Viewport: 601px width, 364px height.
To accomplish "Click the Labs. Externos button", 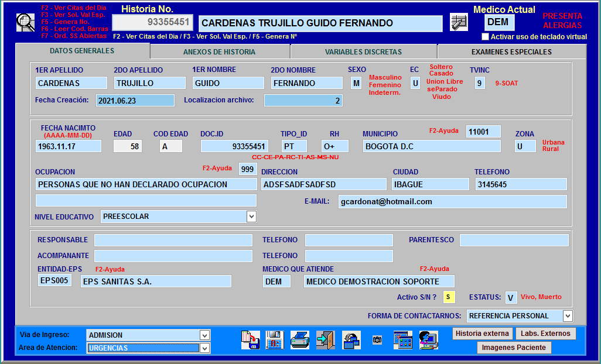I will tap(545, 334).
